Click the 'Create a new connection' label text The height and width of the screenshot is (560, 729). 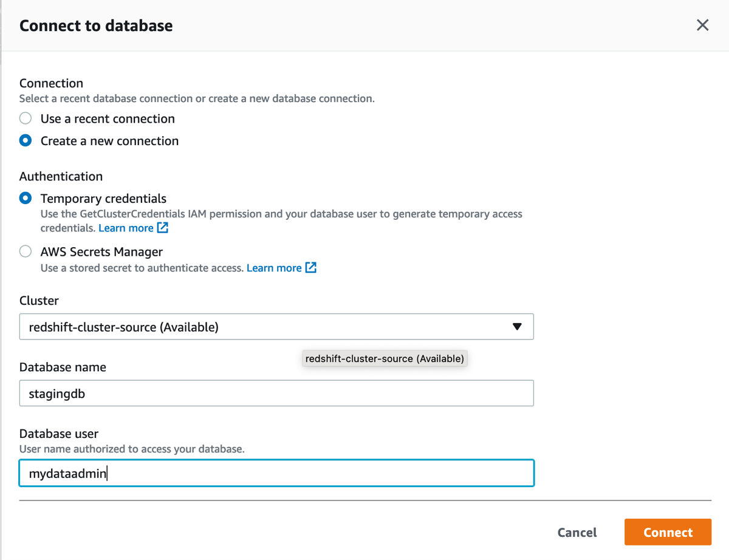tap(109, 141)
